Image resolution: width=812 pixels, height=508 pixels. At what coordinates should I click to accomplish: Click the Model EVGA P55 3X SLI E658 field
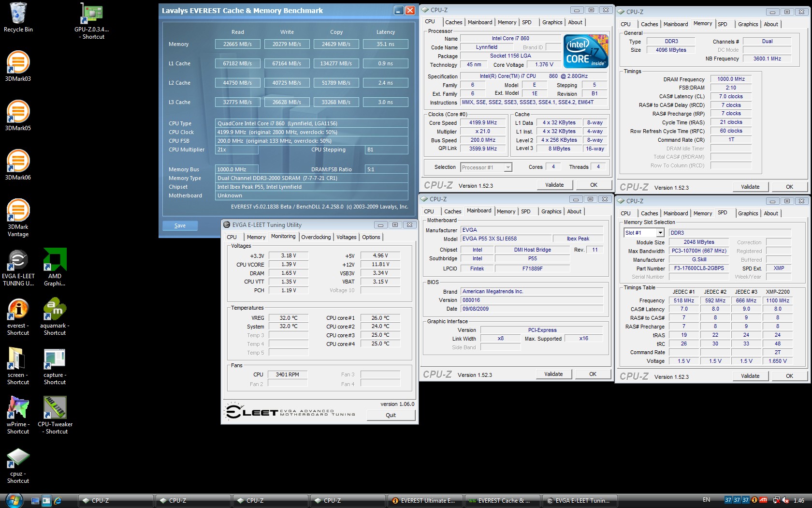[x=506, y=239]
